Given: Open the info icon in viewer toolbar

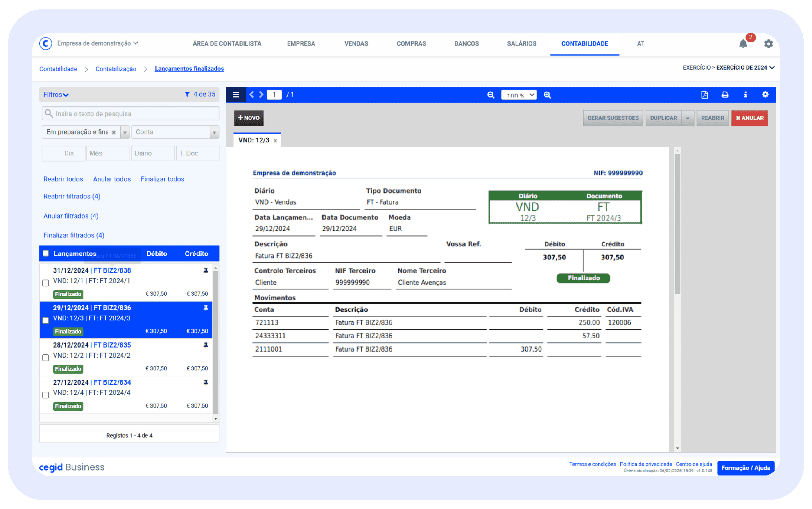Looking at the screenshot, I should [x=745, y=95].
